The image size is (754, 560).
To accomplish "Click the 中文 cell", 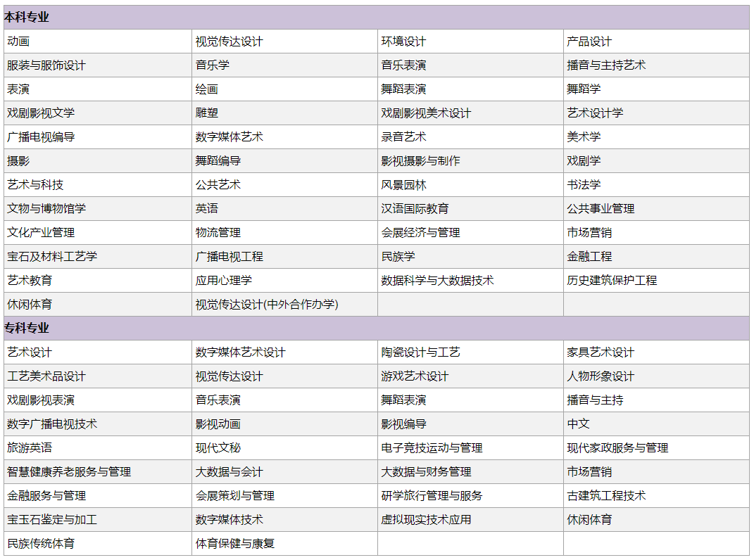I will click(656, 424).
